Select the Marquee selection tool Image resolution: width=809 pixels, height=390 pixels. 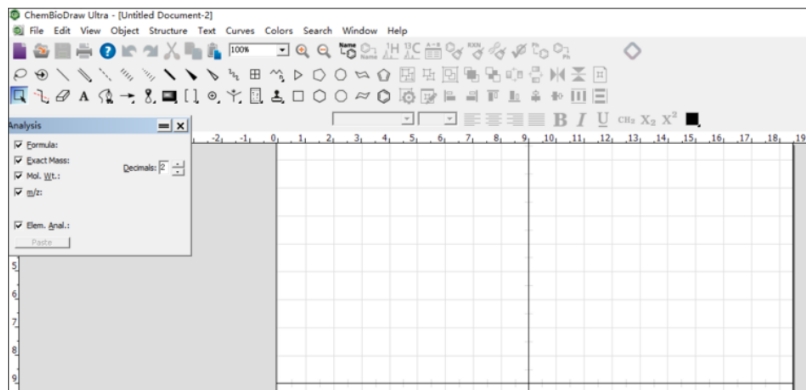click(x=20, y=96)
